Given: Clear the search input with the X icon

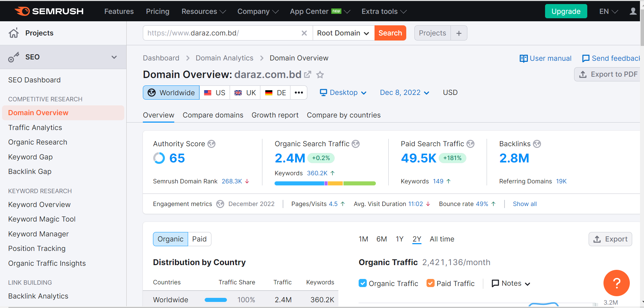Looking at the screenshot, I should pos(304,33).
